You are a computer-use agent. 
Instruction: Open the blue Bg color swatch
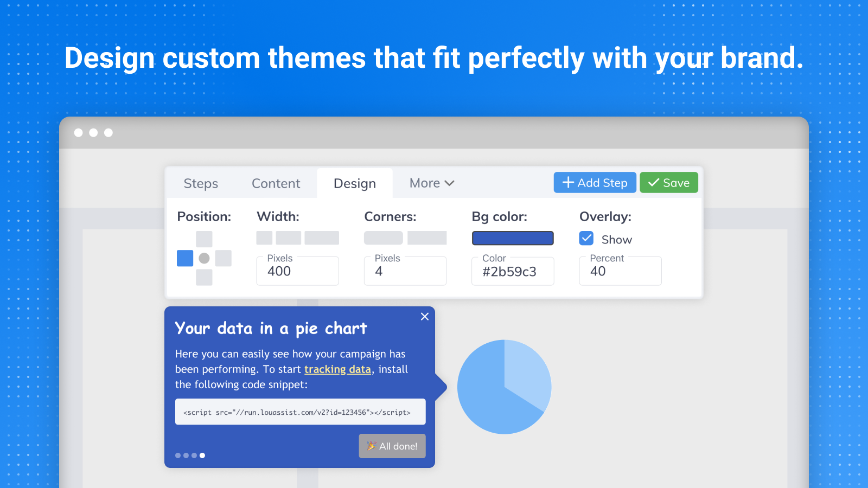coord(513,238)
